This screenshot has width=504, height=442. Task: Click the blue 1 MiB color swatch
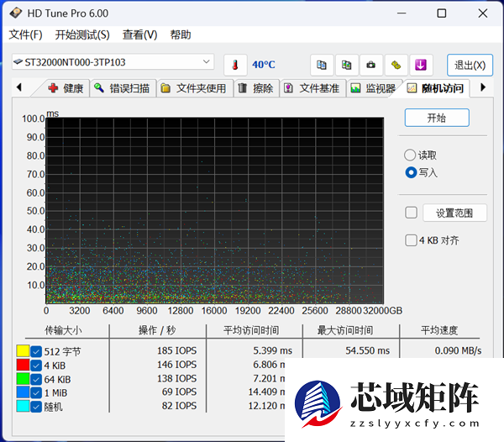(23, 392)
